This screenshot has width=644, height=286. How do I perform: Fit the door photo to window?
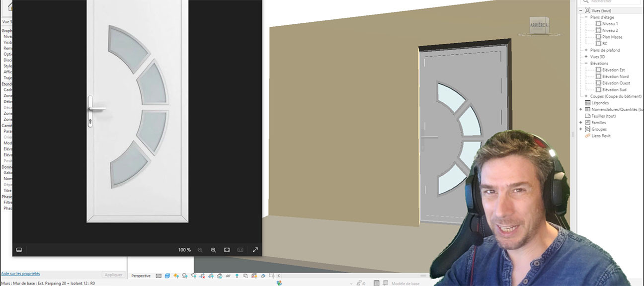[x=227, y=250]
